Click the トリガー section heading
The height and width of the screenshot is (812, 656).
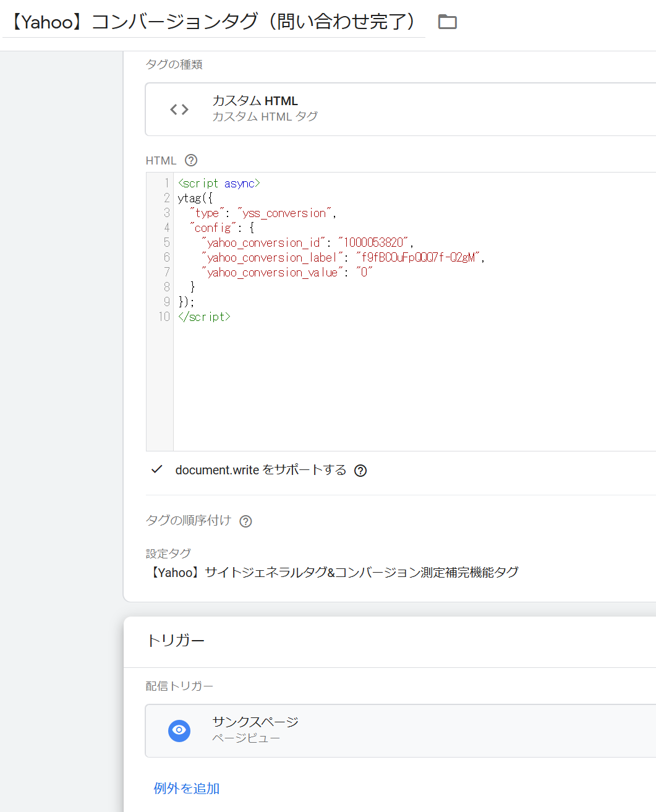(176, 640)
